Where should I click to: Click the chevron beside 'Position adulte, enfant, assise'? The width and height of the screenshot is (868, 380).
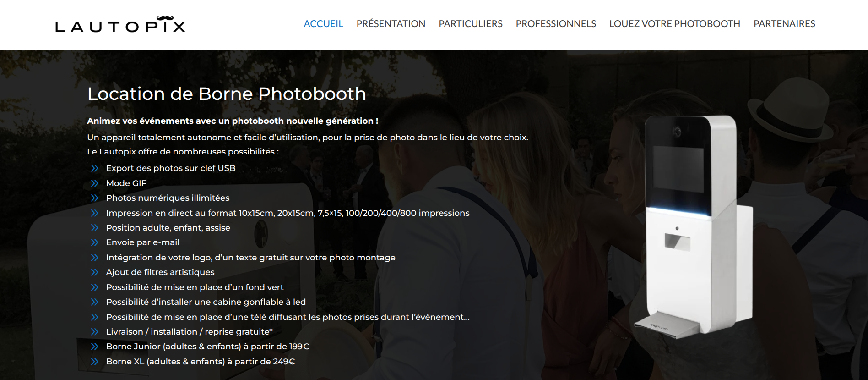[95, 228]
